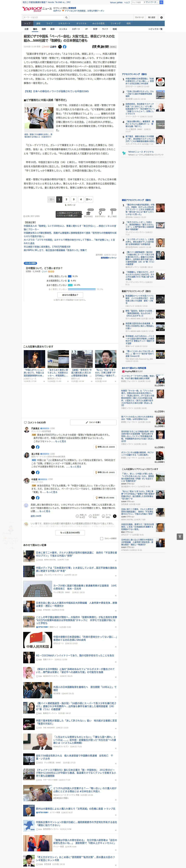Click the keyword input field
Viewport: 186px width, 868px height.
coord(44,17)
